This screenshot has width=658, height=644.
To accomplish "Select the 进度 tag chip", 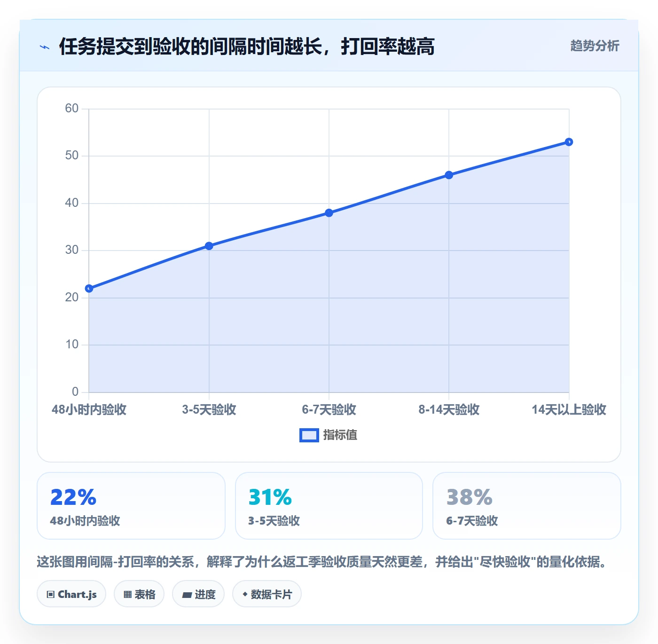I will pos(198,594).
